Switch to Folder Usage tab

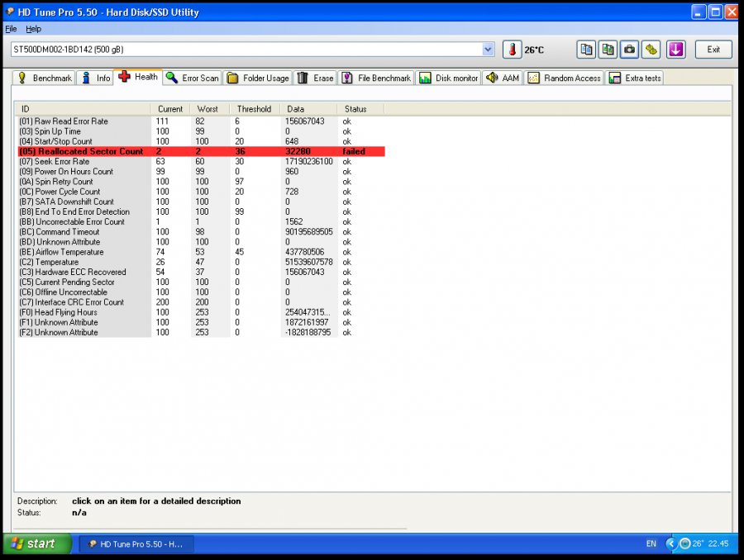coord(258,78)
